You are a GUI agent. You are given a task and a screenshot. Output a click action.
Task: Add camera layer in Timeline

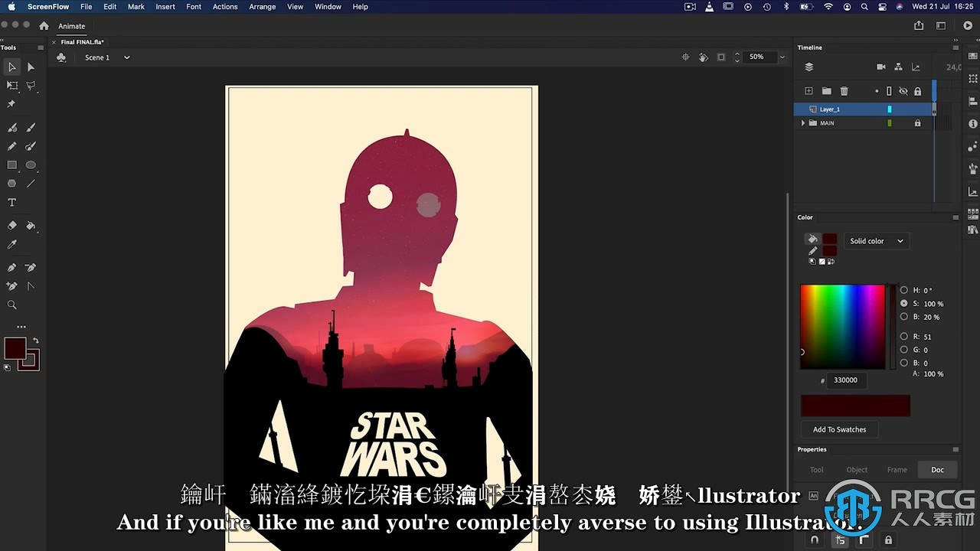(x=880, y=67)
